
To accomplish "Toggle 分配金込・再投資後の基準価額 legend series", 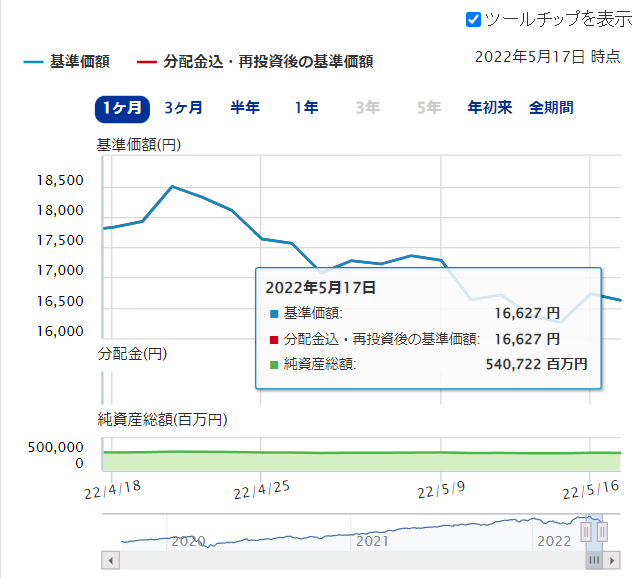I will pyautogui.click(x=254, y=62).
